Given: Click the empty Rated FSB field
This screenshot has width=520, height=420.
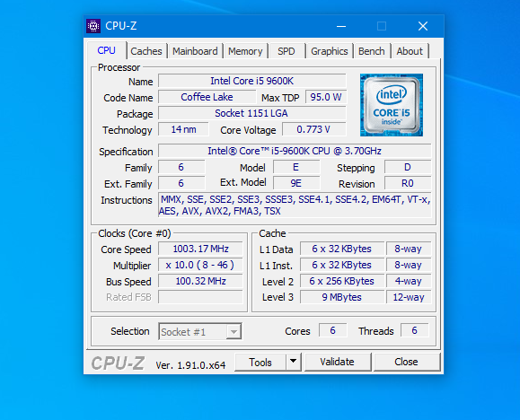Looking at the screenshot, I should [x=200, y=297].
